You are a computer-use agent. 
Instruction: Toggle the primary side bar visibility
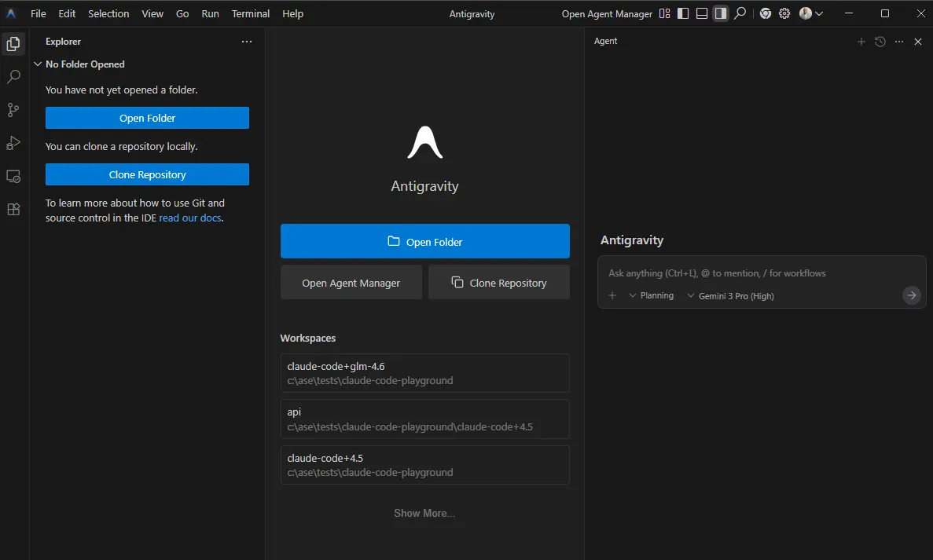pos(683,13)
